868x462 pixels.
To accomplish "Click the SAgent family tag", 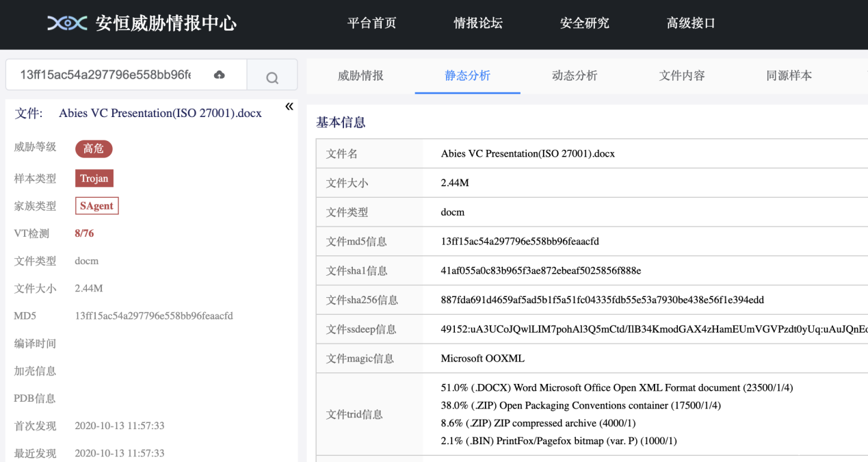I will coord(96,206).
